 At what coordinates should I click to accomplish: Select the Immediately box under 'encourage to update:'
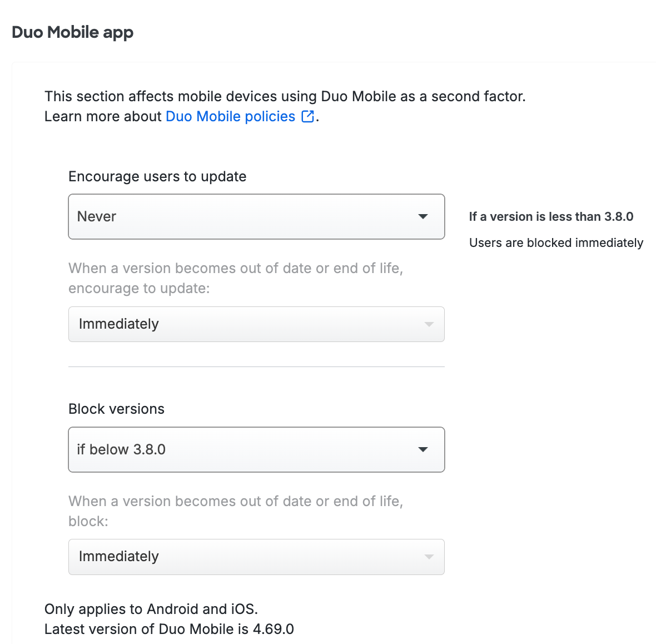tap(256, 324)
